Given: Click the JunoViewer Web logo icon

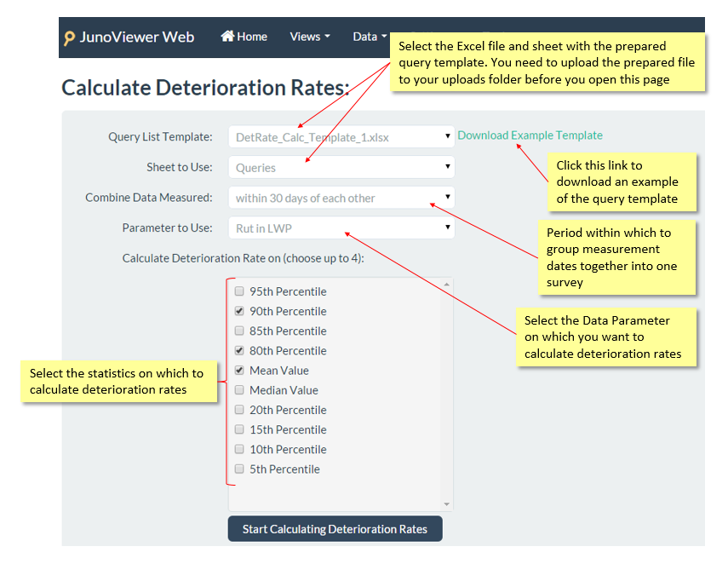Looking at the screenshot, I should click(70, 38).
